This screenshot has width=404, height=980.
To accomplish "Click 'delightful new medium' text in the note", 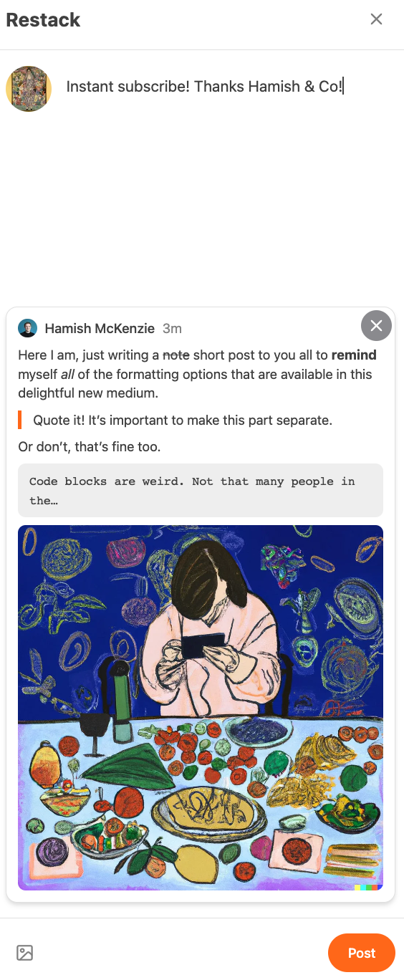I will point(88,393).
